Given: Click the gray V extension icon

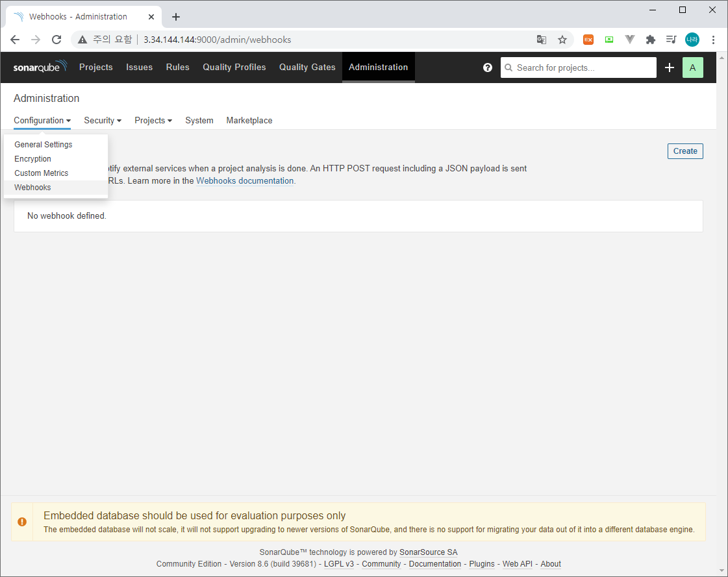Looking at the screenshot, I should [x=629, y=40].
